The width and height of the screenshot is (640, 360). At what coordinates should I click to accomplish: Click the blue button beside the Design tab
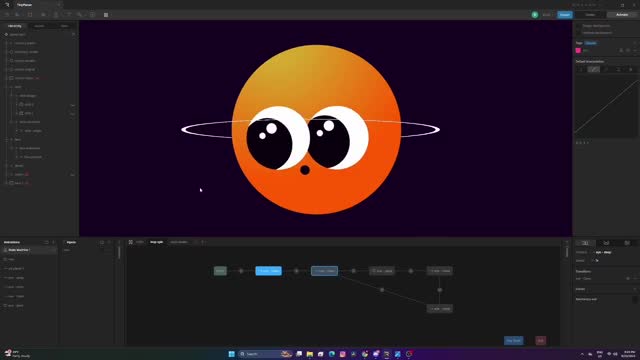coord(565,15)
